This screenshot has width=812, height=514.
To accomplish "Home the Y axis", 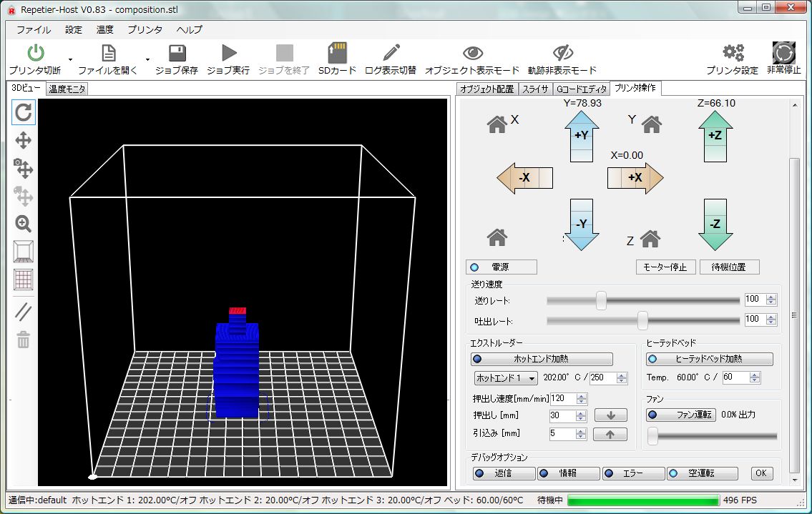I will pyautogui.click(x=652, y=124).
